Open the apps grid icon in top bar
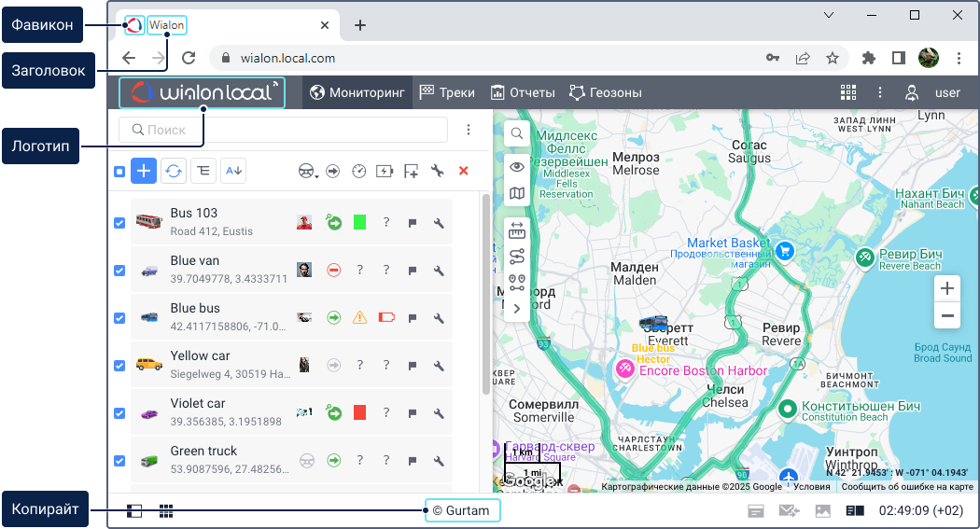The height and width of the screenshot is (529, 980). [x=848, y=92]
